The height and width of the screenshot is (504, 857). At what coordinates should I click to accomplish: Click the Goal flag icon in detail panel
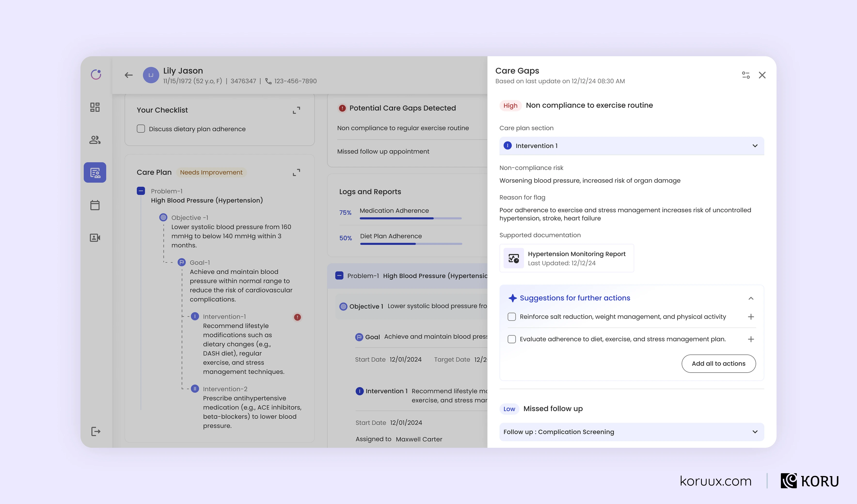tap(359, 337)
